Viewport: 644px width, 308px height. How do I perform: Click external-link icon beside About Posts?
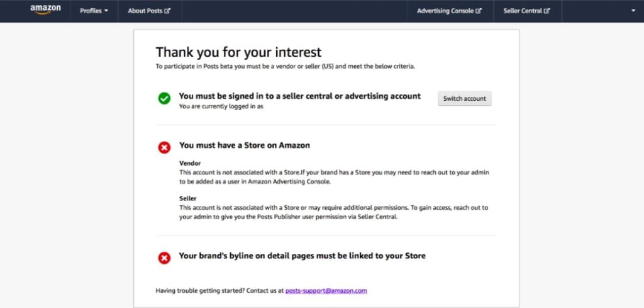coord(167,11)
